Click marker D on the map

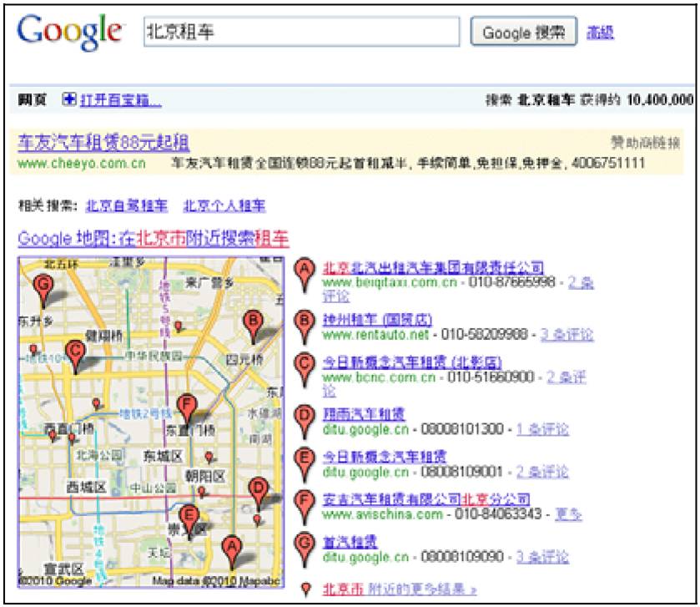[259, 494]
